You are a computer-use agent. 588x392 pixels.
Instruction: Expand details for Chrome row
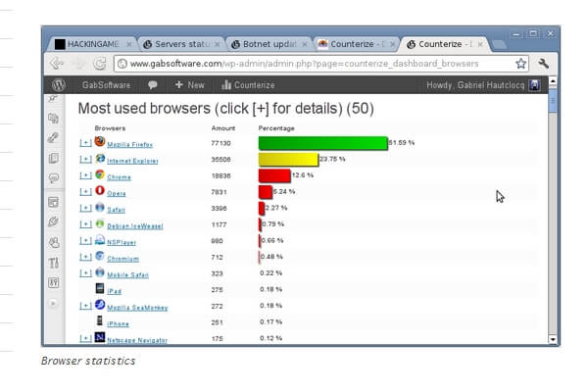click(x=85, y=175)
